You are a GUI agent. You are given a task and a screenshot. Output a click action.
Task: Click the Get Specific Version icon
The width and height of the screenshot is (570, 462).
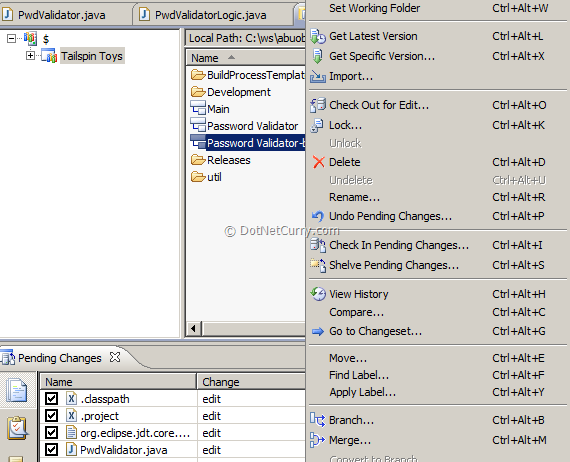[x=317, y=56]
